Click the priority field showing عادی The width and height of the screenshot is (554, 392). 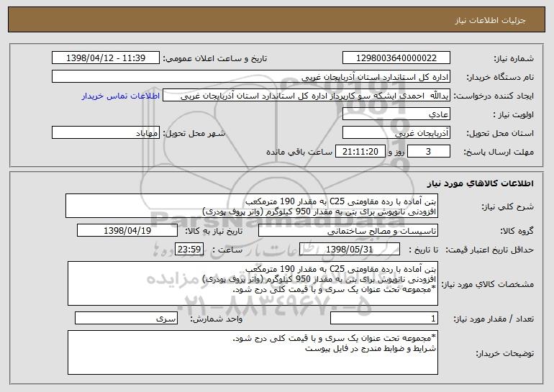(396, 114)
